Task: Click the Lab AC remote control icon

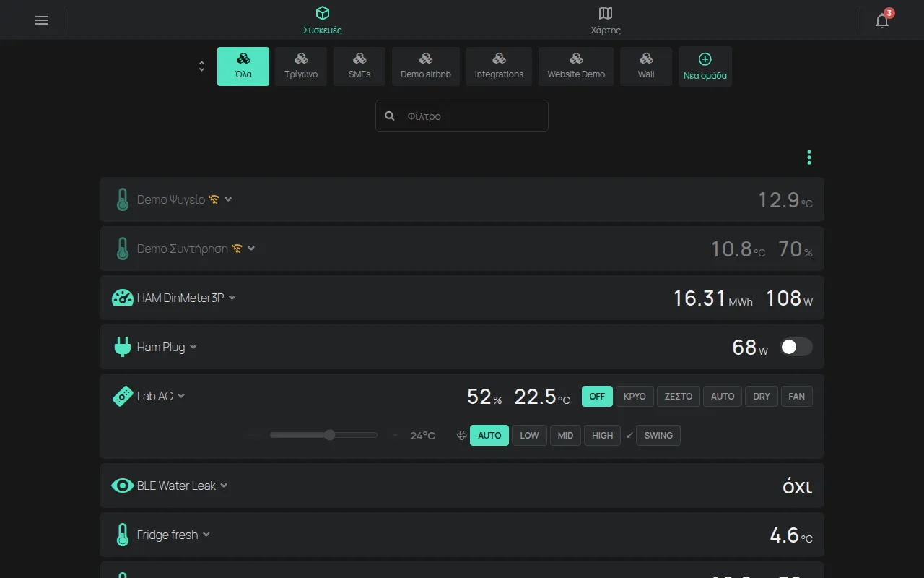Action: tap(123, 396)
